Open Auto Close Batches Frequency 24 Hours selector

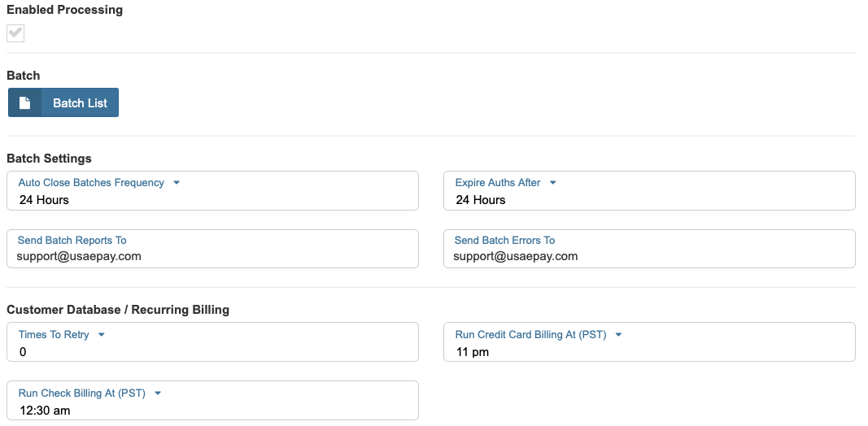212,200
